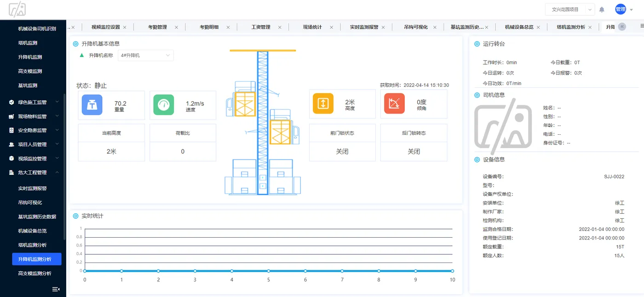This screenshot has height=297, width=644.
Task: Select the highlighted 升降机监测分析 item
Action: [x=37, y=259]
